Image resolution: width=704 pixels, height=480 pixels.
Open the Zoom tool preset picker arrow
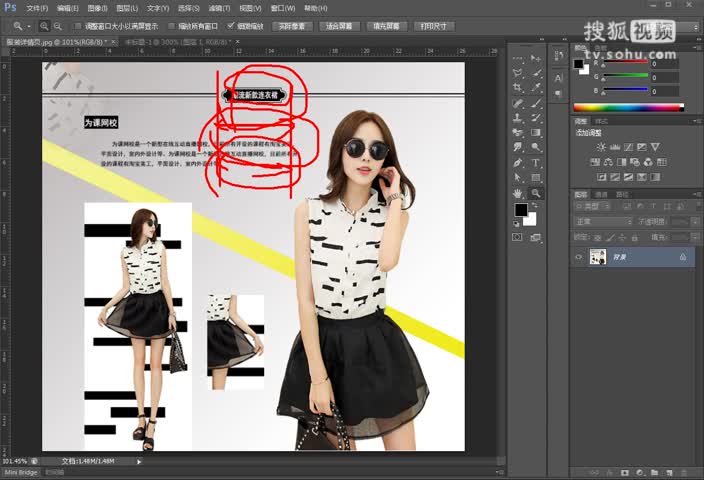tap(29, 27)
